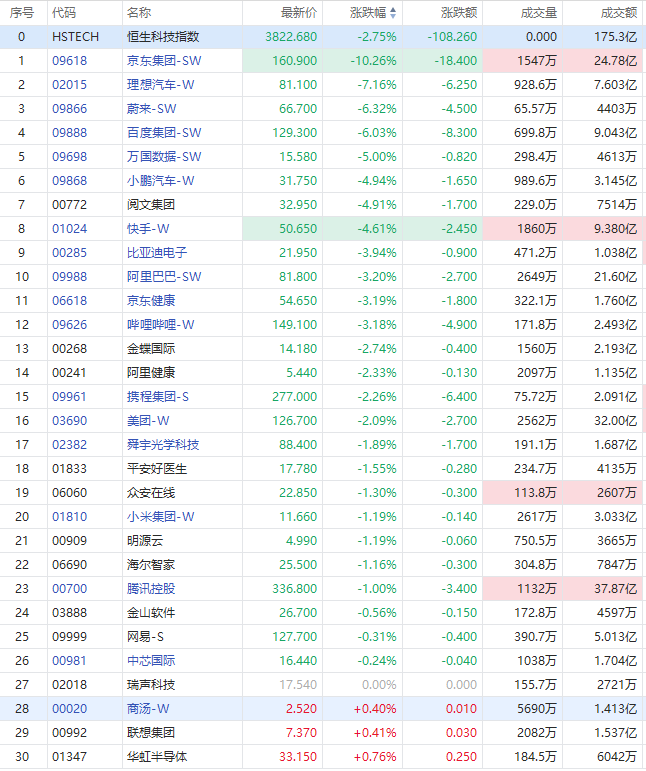Click the 名称 column header
Screen dimensions: 646x771
pos(139,13)
